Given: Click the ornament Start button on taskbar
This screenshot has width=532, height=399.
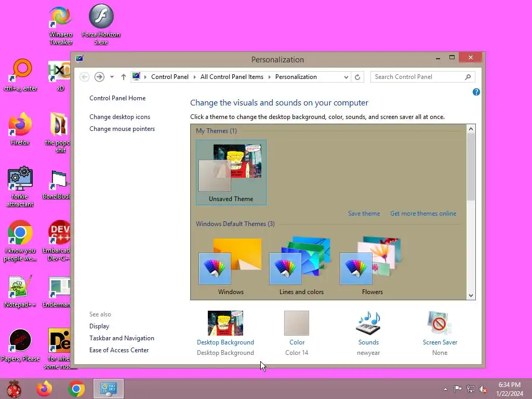Looking at the screenshot, I should (14, 389).
